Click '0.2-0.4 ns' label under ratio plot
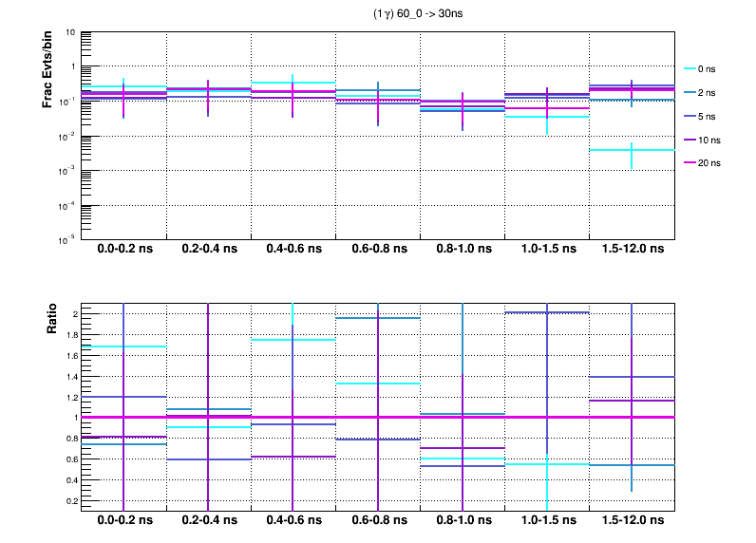Image resolution: width=756 pixels, height=543 pixels. coord(209,521)
